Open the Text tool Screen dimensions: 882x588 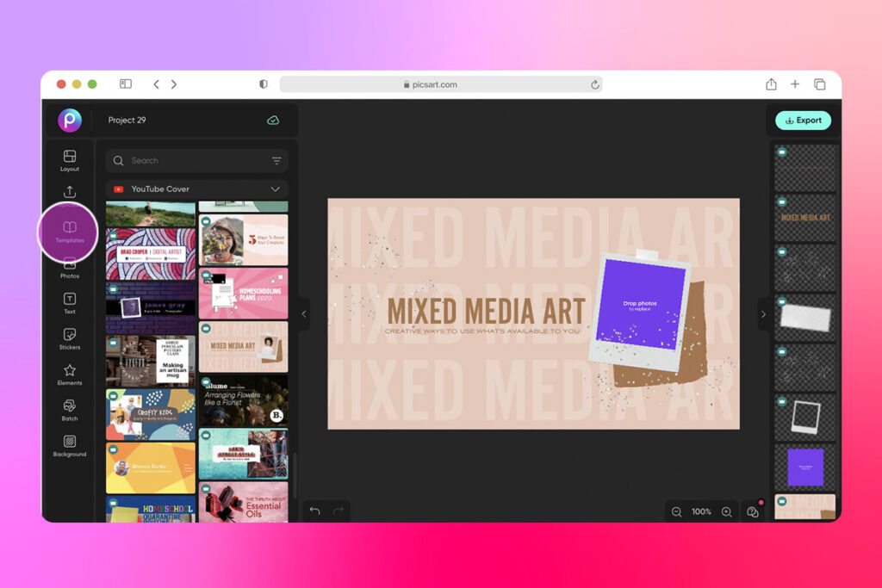[69, 301]
